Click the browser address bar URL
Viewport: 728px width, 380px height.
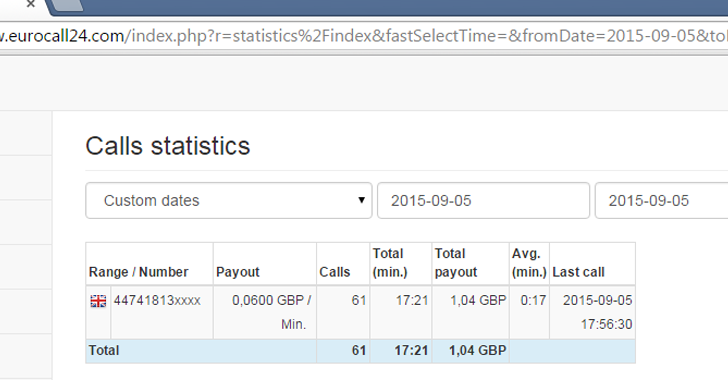click(364, 36)
